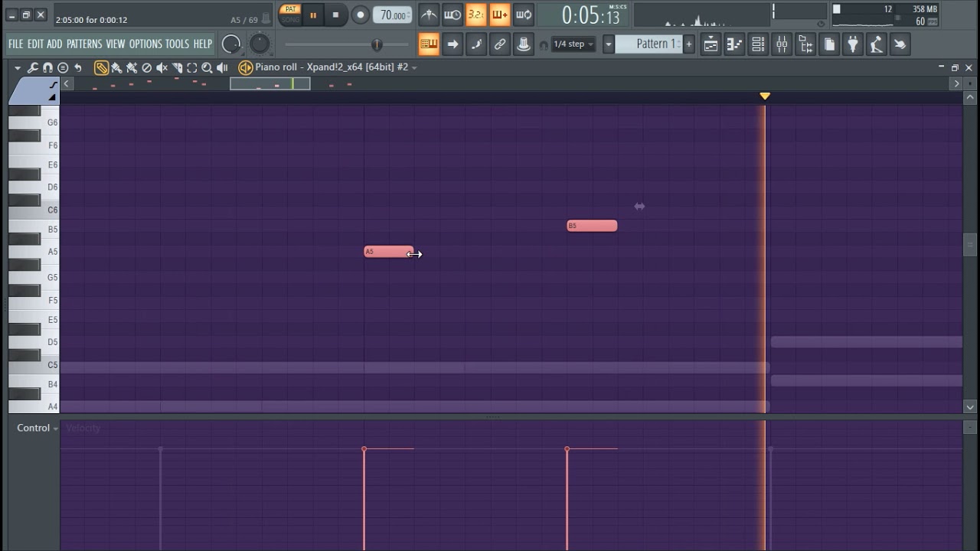Select the Draw pencil tool
Viewport: 980px width, 551px height.
coord(101,67)
